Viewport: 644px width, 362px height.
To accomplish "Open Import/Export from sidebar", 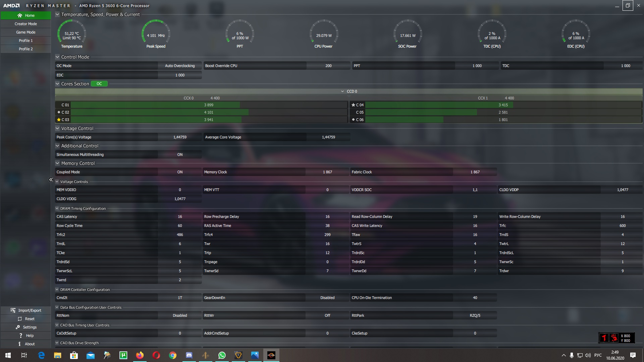I will 26,310.
